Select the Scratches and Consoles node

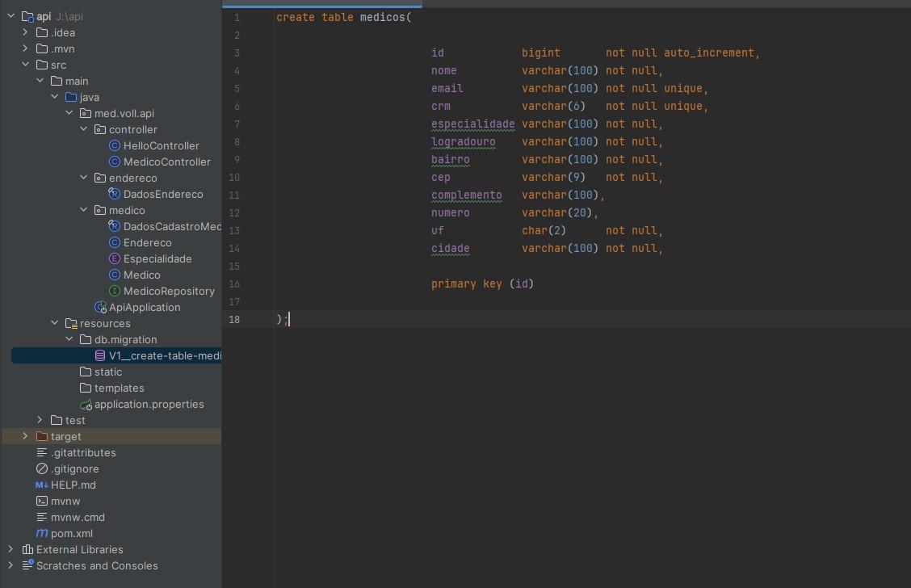(97, 566)
